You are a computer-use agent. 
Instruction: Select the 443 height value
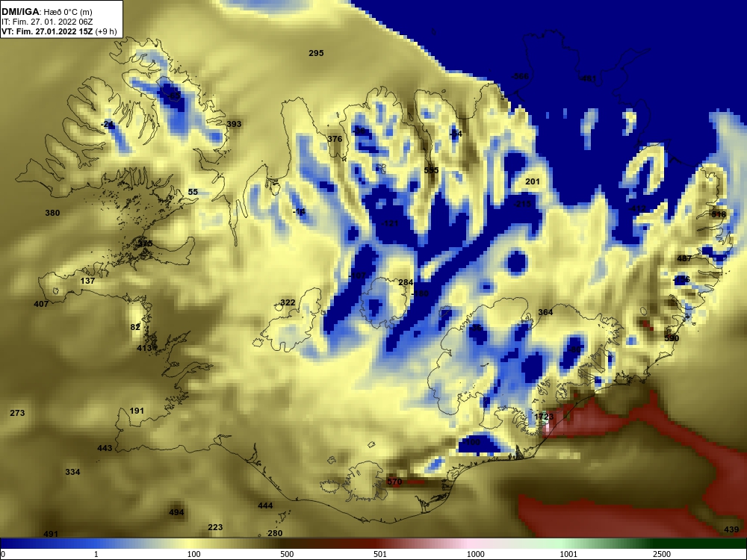(105, 447)
